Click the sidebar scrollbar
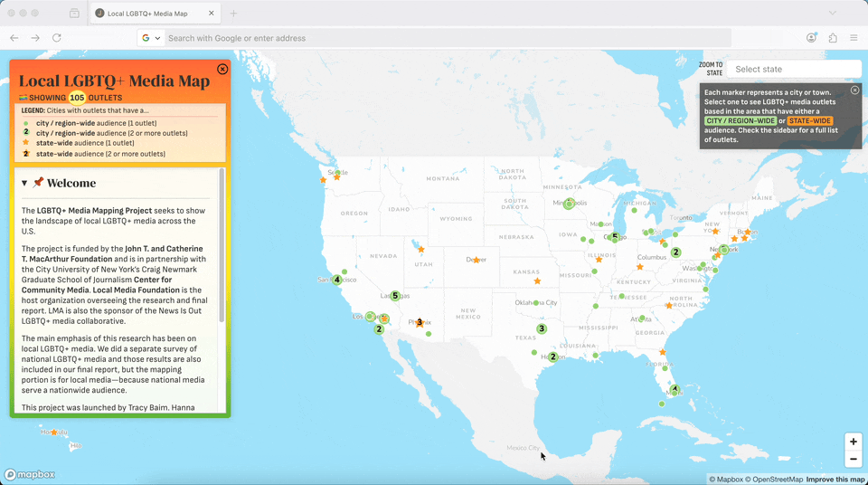The height and width of the screenshot is (485, 868). 222,245
